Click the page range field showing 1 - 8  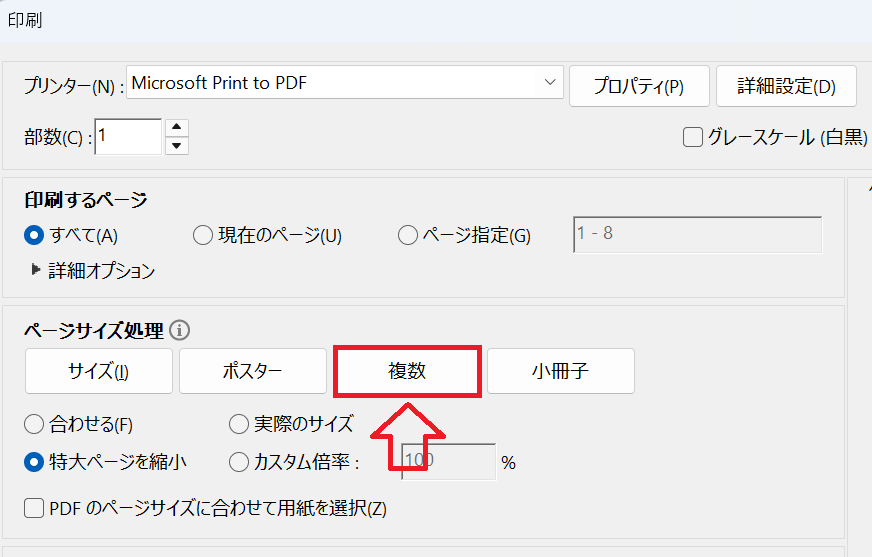(x=697, y=235)
